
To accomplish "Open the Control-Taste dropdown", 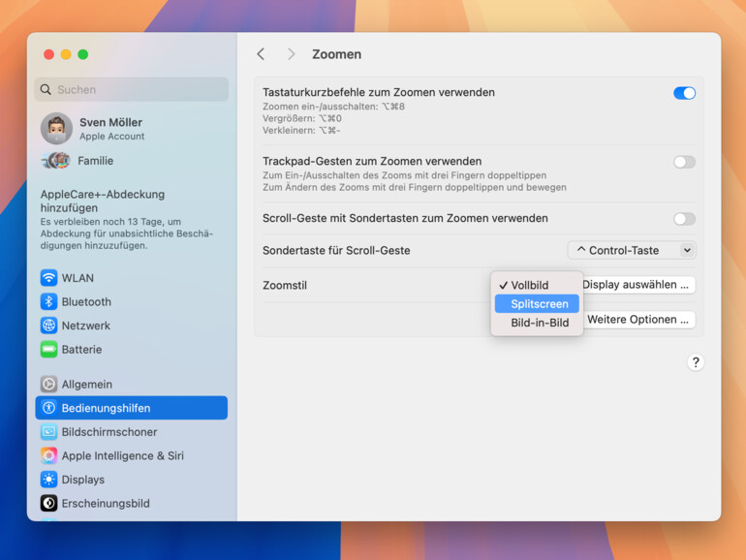I will (x=631, y=250).
